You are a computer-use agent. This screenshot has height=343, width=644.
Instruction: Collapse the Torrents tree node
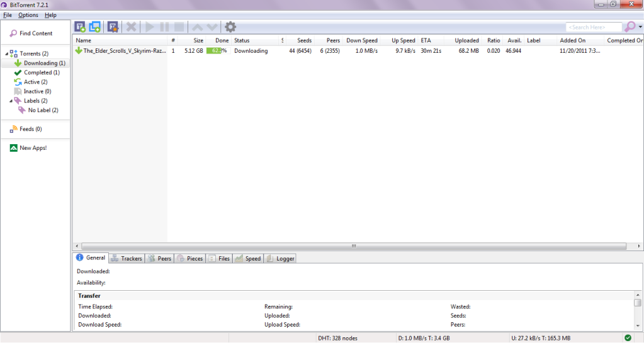pyautogui.click(x=6, y=54)
